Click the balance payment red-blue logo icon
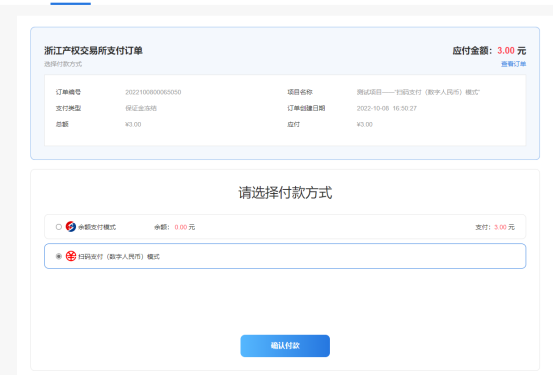This screenshot has width=553, height=375. tap(71, 226)
